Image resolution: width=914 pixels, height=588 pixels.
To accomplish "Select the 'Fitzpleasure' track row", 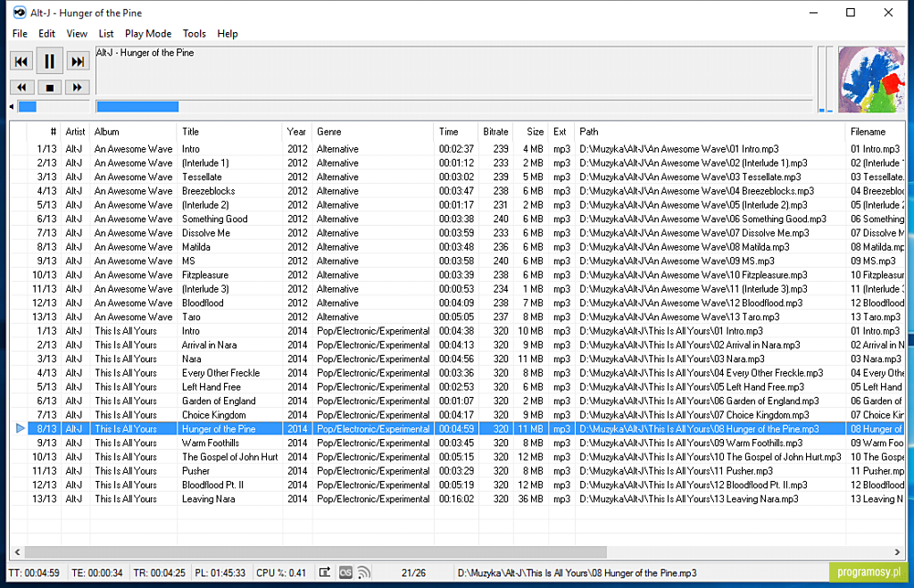I will pos(457,275).
